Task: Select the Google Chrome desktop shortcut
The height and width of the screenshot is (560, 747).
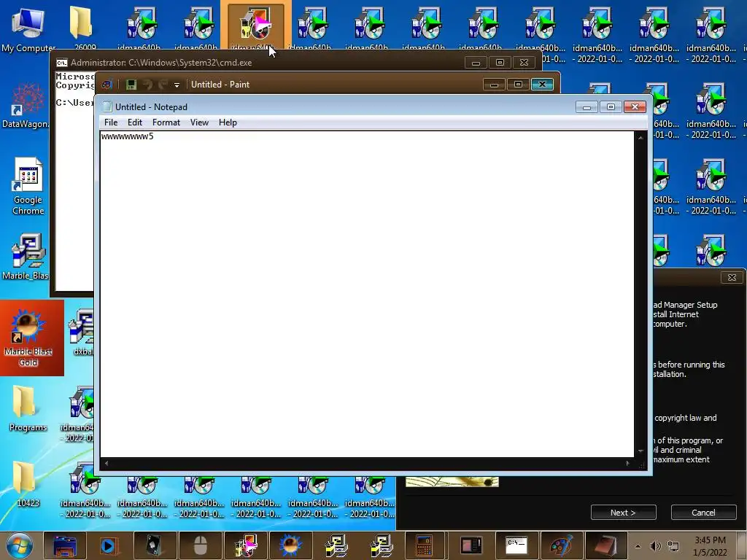Action: point(28,186)
